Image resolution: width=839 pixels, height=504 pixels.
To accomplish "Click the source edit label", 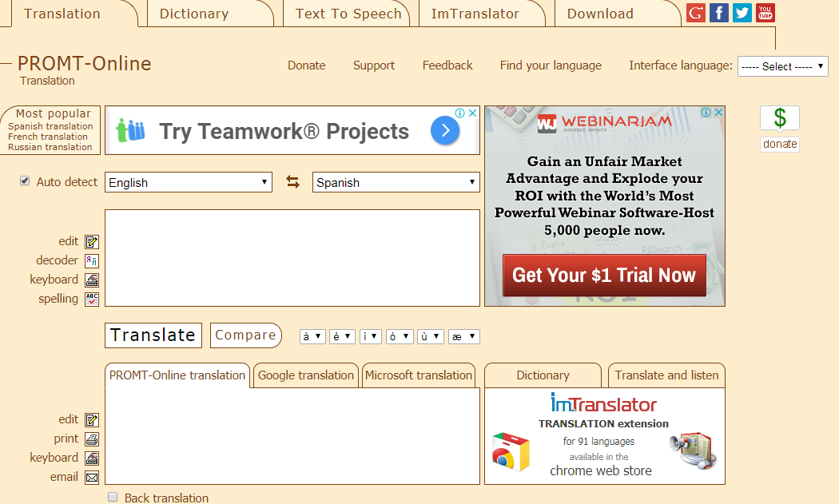I will point(69,241).
